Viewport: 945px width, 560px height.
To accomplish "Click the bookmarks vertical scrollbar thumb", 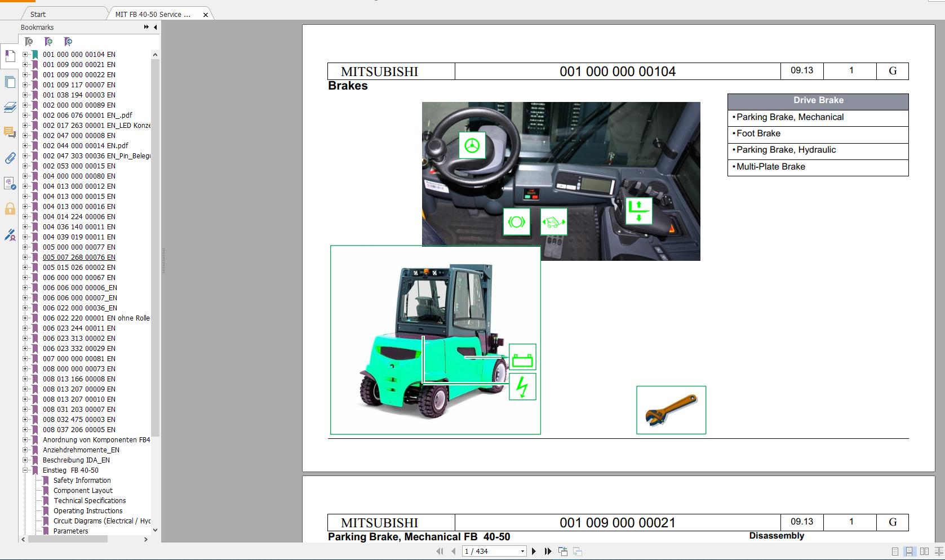I will click(x=155, y=248).
